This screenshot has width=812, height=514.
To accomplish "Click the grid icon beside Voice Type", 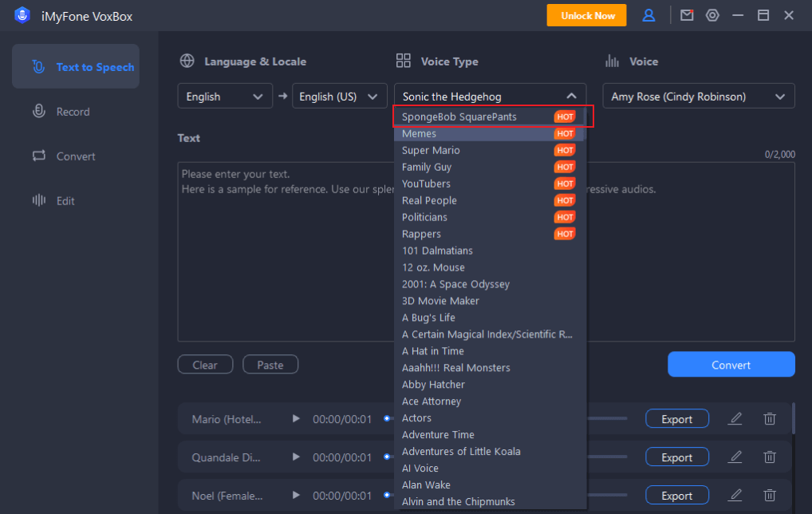I will point(404,61).
